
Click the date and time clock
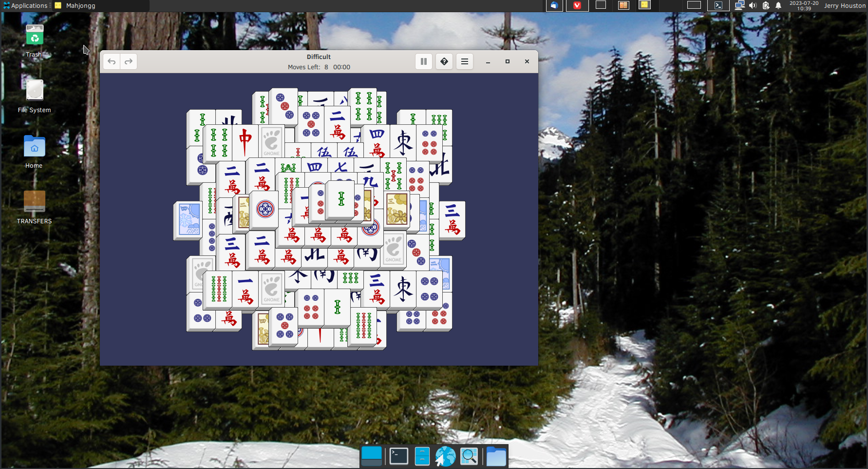(804, 6)
